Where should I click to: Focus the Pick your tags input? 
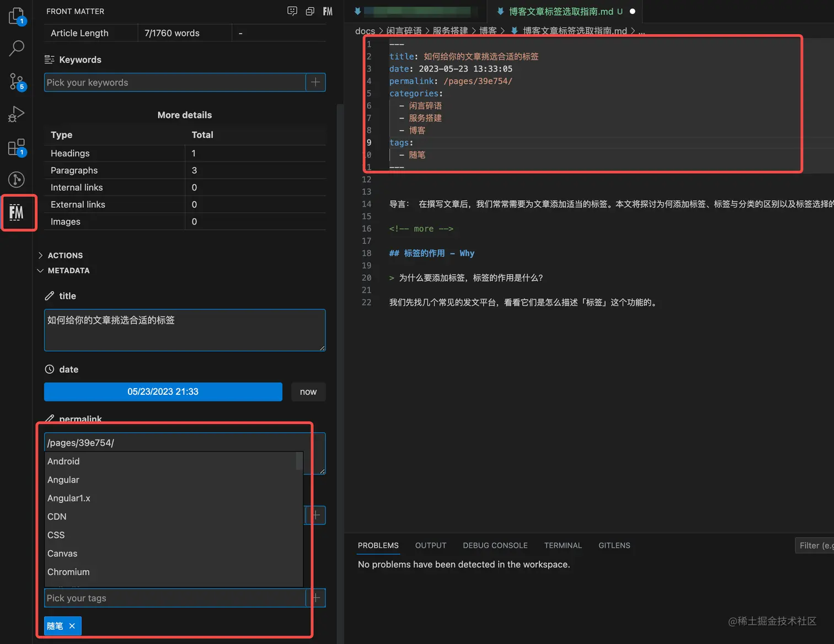click(175, 598)
